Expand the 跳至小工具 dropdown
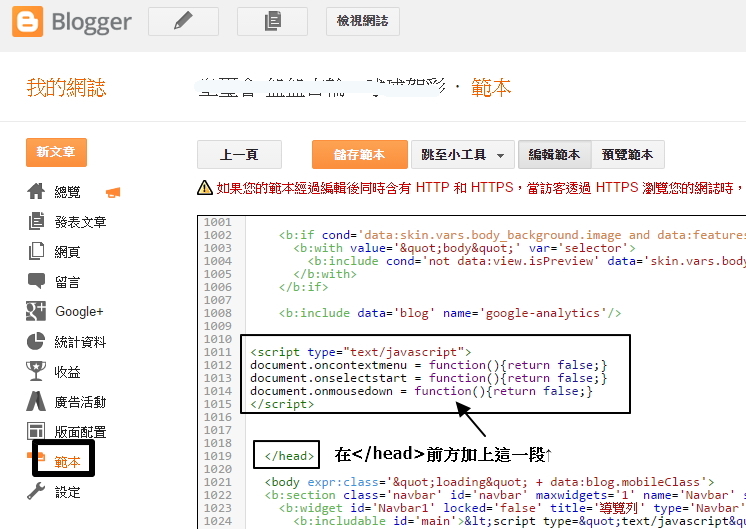746x529 pixels. 462,155
